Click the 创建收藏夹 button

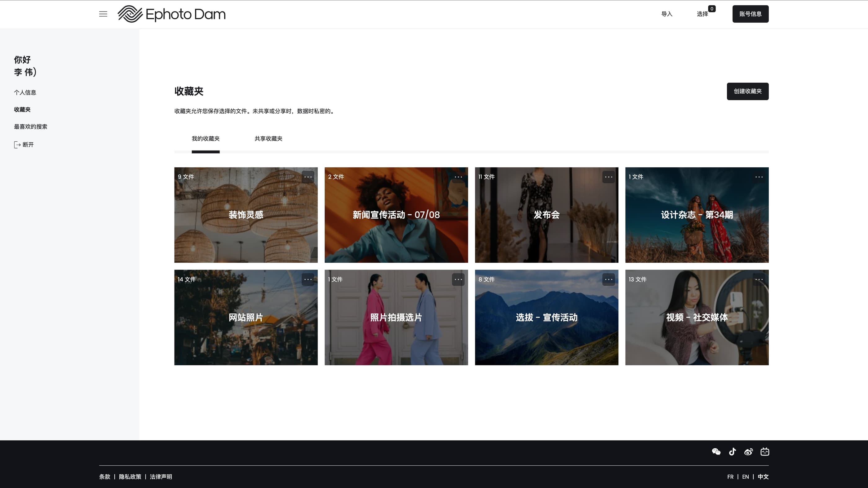(747, 91)
